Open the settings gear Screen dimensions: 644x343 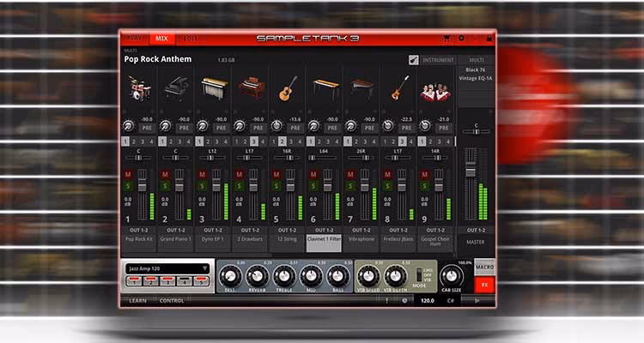[461, 38]
